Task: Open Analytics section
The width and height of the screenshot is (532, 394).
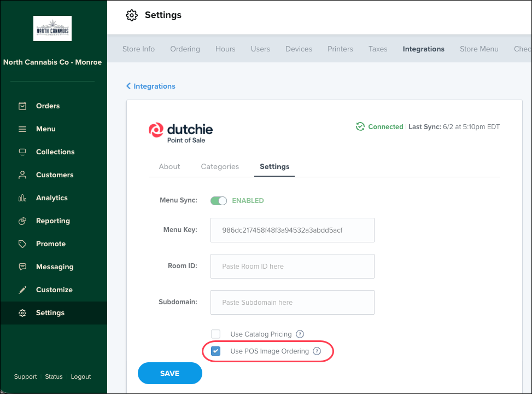Action: pyautogui.click(x=52, y=198)
